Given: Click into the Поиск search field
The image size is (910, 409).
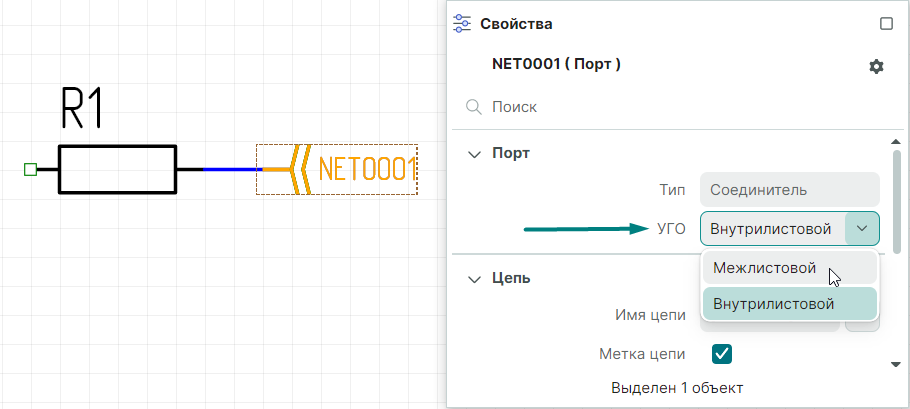Looking at the screenshot, I should [670, 106].
